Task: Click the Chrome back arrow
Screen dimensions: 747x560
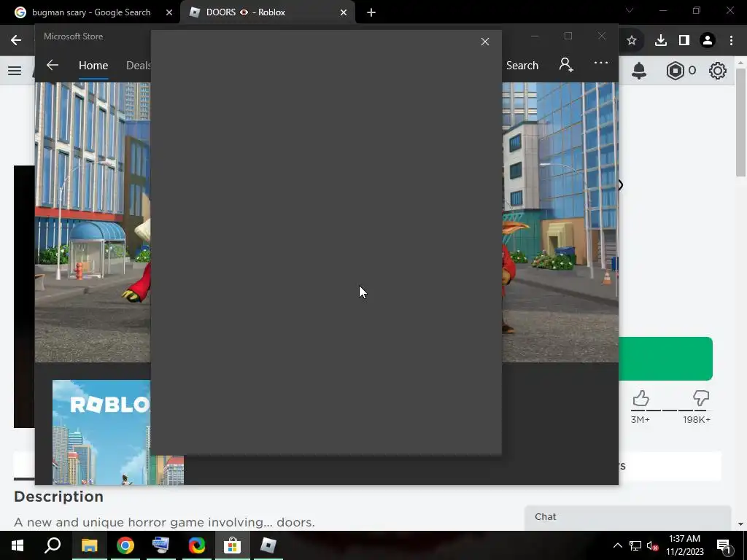Action: click(16, 40)
